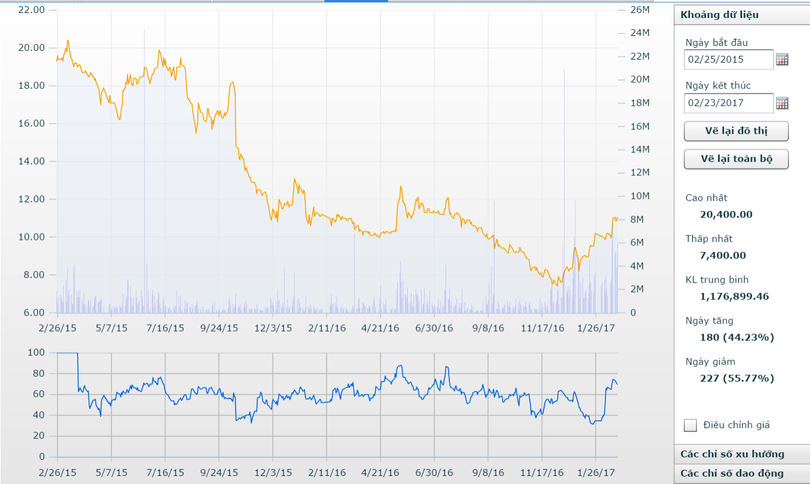Click the lowest trough of the orange price line
This screenshot has height=484, width=810.
click(x=555, y=285)
